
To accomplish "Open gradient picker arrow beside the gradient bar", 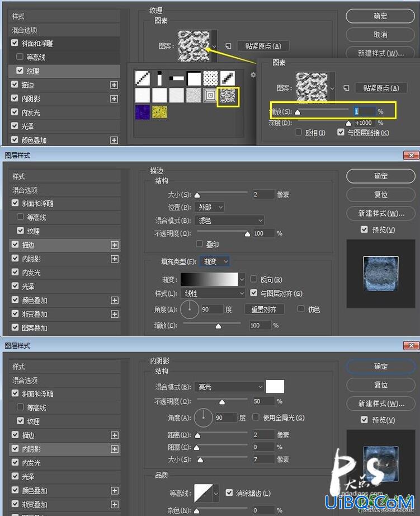I will click(242, 280).
